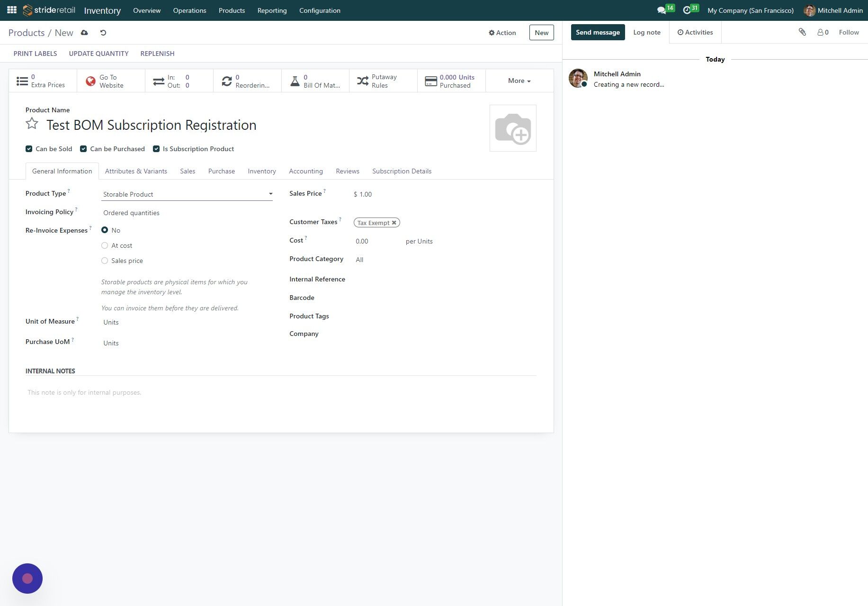Save record manually with cloud icon

click(x=84, y=33)
